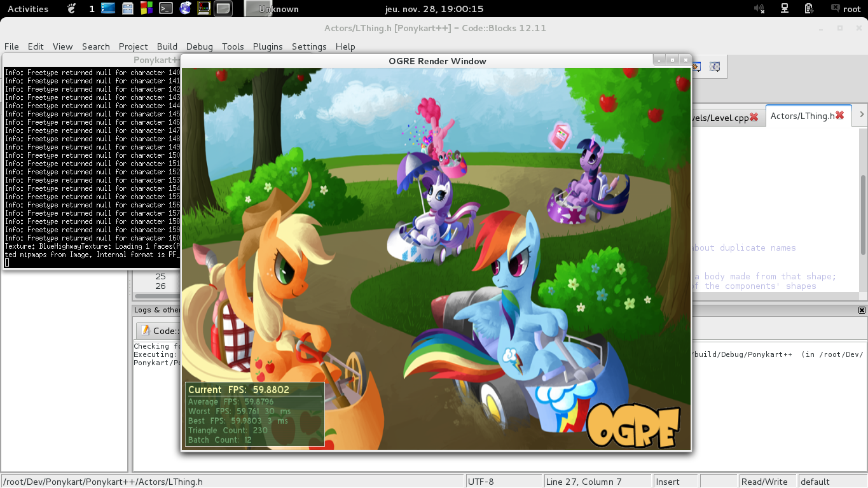This screenshot has height=488, width=868.
Task: Click line number 25 in editor gutter
Action: pyautogui.click(x=160, y=276)
